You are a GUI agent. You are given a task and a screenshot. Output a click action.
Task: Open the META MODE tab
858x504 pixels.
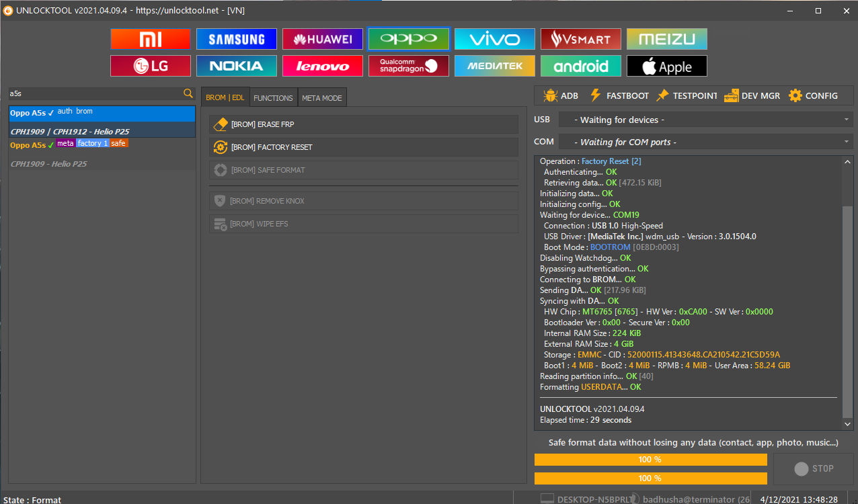(321, 98)
